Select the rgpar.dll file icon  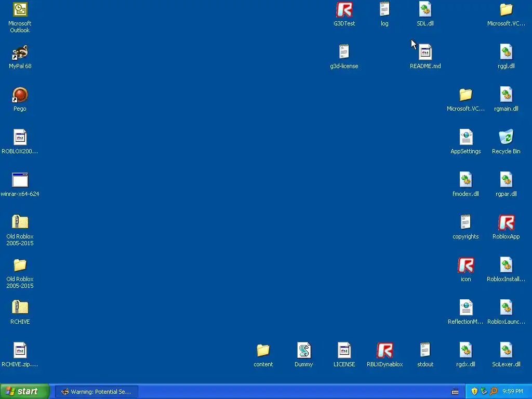506,180
